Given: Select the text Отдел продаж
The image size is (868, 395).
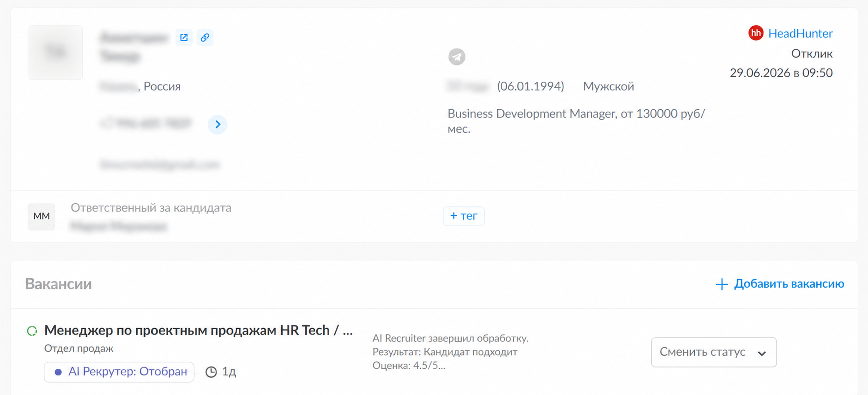Looking at the screenshot, I should coord(79,348).
